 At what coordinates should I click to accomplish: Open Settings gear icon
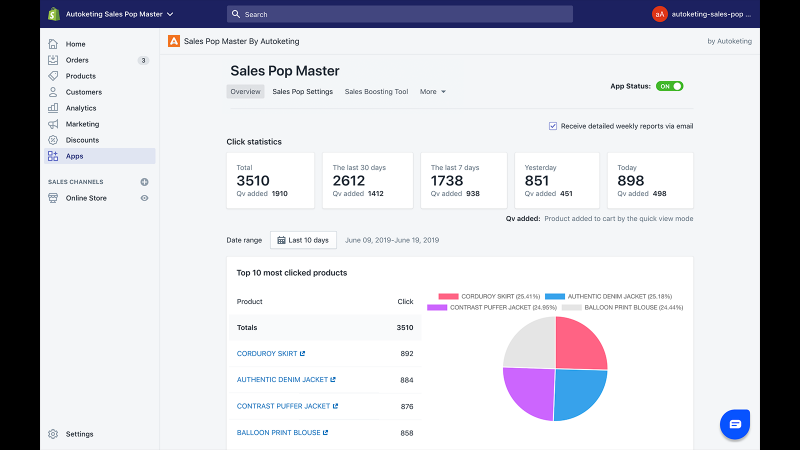53,434
